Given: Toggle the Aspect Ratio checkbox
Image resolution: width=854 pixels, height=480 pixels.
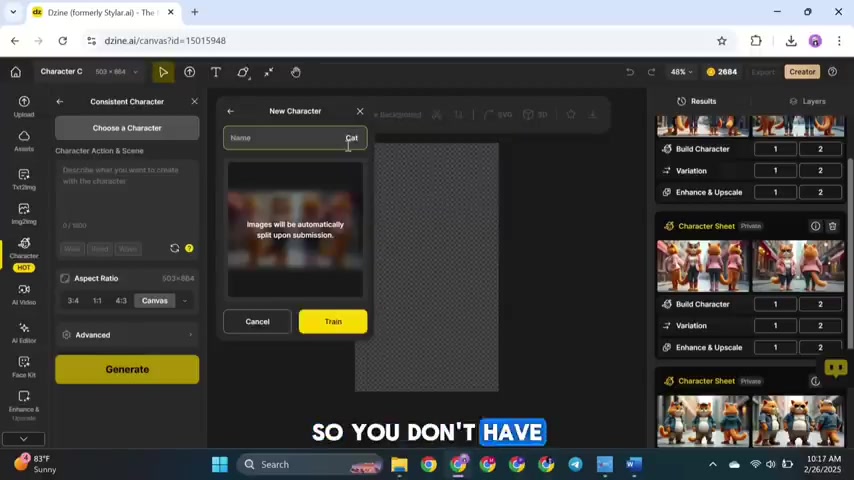Looking at the screenshot, I should click(x=65, y=278).
